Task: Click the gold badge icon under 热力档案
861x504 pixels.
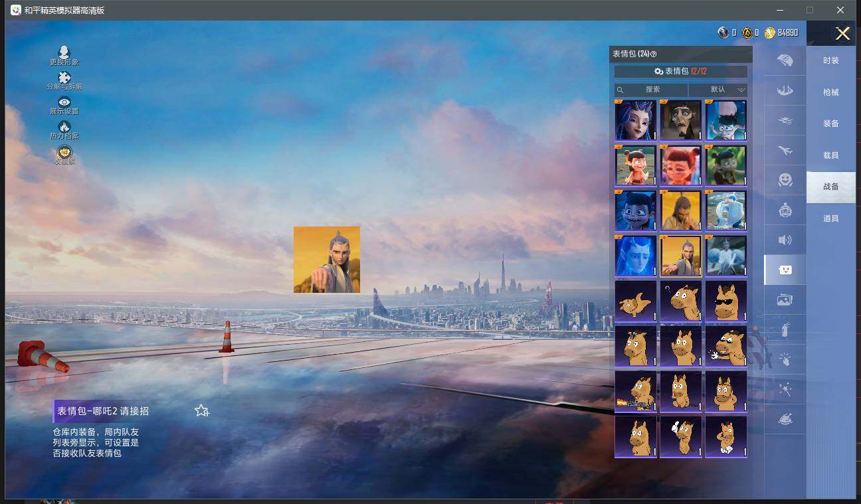Action: pos(64,152)
